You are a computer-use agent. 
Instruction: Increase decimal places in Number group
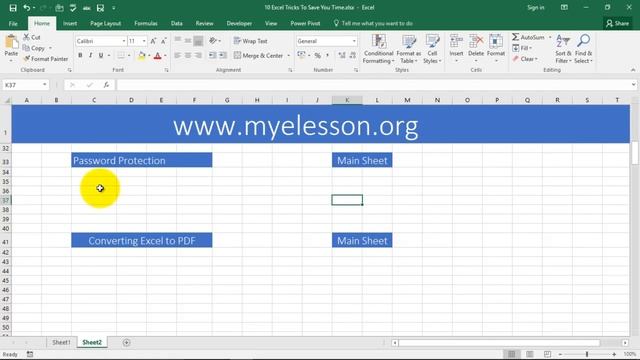click(342, 55)
